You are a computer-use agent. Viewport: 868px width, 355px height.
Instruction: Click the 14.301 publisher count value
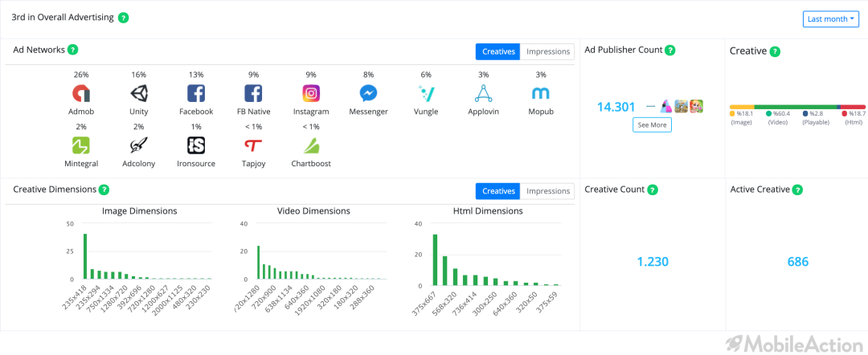(x=616, y=108)
